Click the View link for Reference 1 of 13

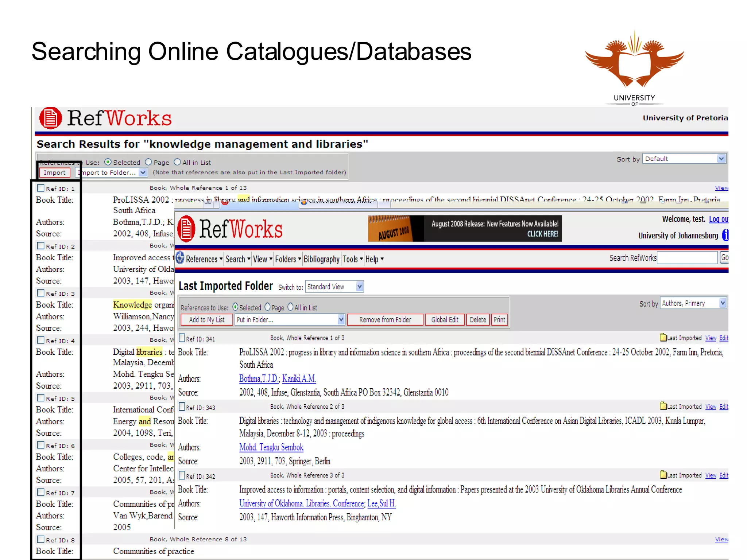(721, 188)
